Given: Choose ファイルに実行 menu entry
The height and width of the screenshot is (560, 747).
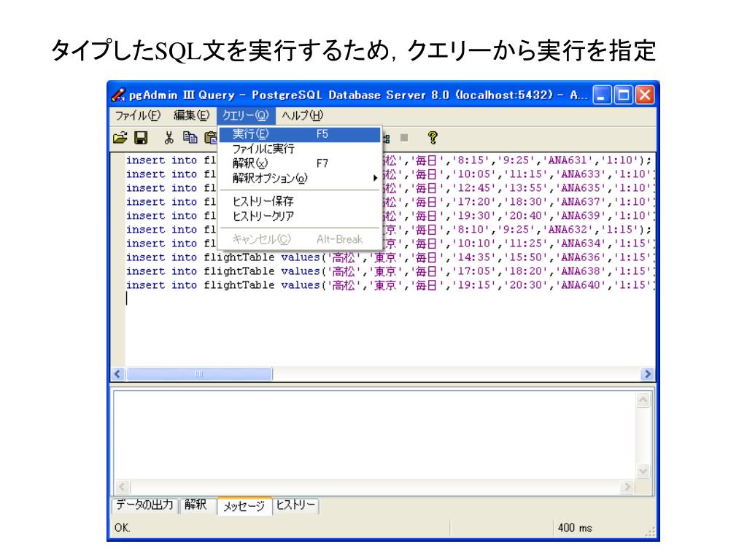Looking at the screenshot, I should [x=300, y=149].
